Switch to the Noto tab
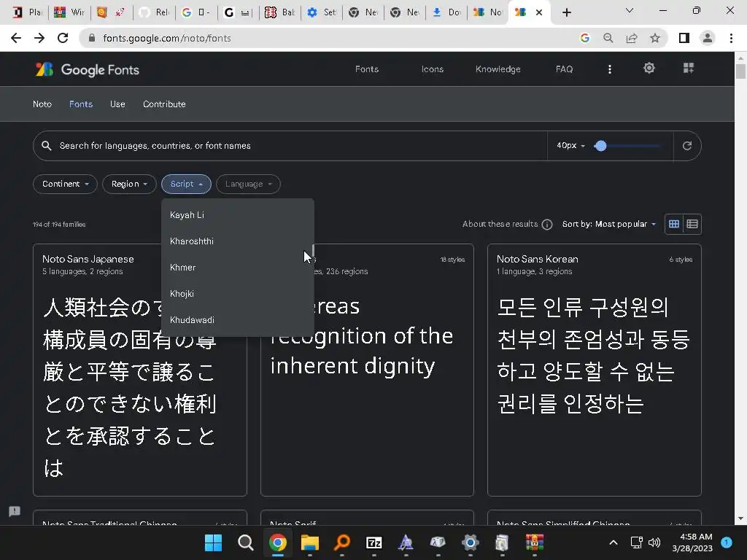 coord(42,104)
